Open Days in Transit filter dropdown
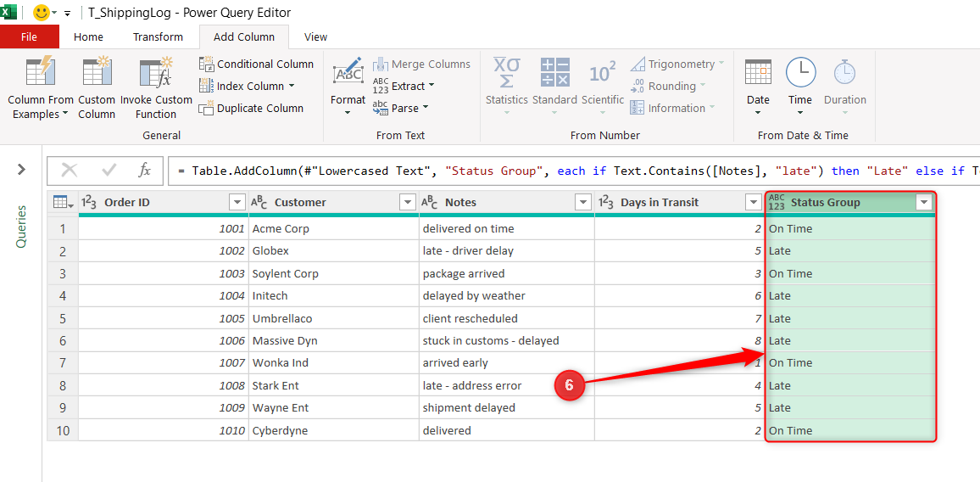This screenshot has height=482, width=980. (753, 202)
